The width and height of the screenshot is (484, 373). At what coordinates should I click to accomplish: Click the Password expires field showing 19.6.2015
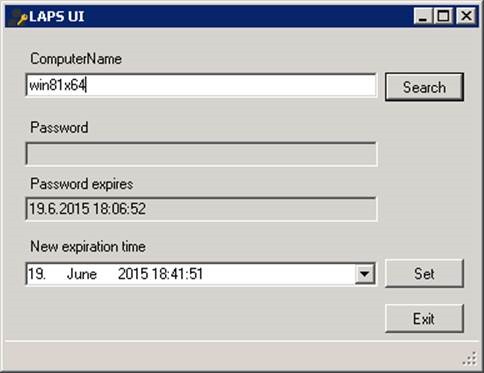click(201, 209)
